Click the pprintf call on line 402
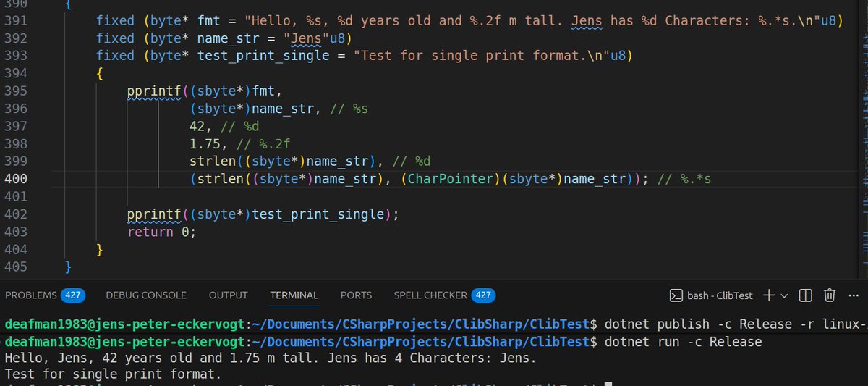The width and height of the screenshot is (868, 386). click(155, 214)
